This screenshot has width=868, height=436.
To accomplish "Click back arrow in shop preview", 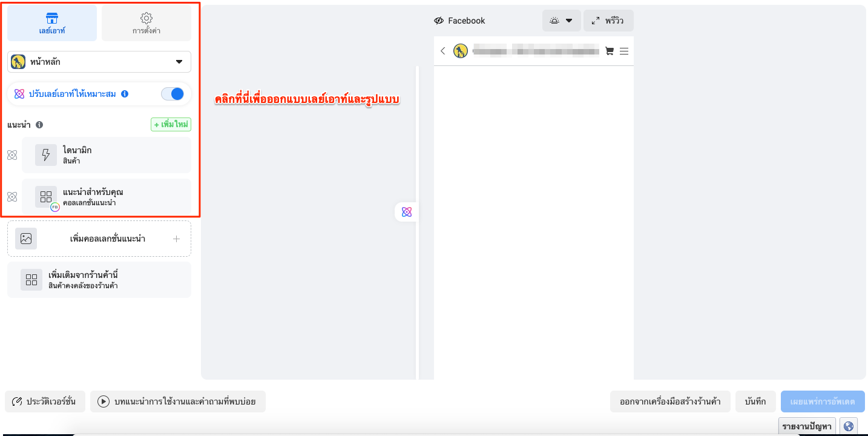I will tap(443, 51).
